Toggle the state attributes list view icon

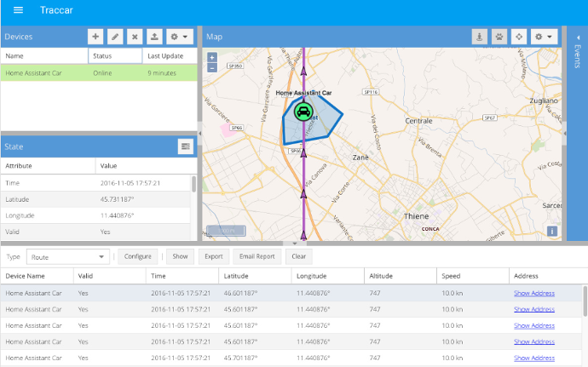[x=185, y=146]
